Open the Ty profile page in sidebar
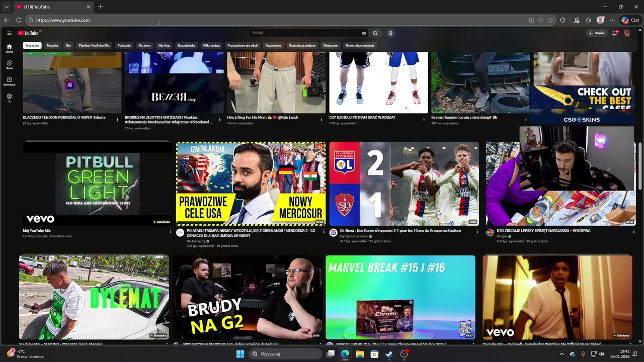 tap(9, 98)
